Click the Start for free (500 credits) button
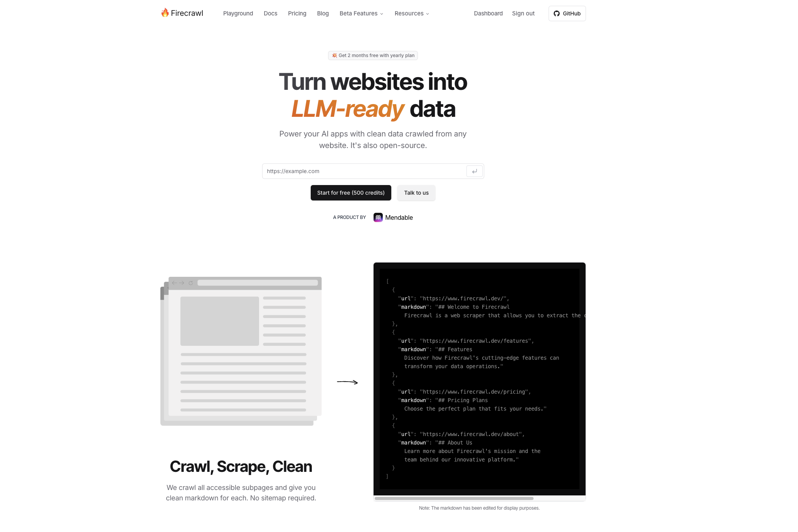Image resolution: width=798 pixels, height=532 pixels. (351, 192)
